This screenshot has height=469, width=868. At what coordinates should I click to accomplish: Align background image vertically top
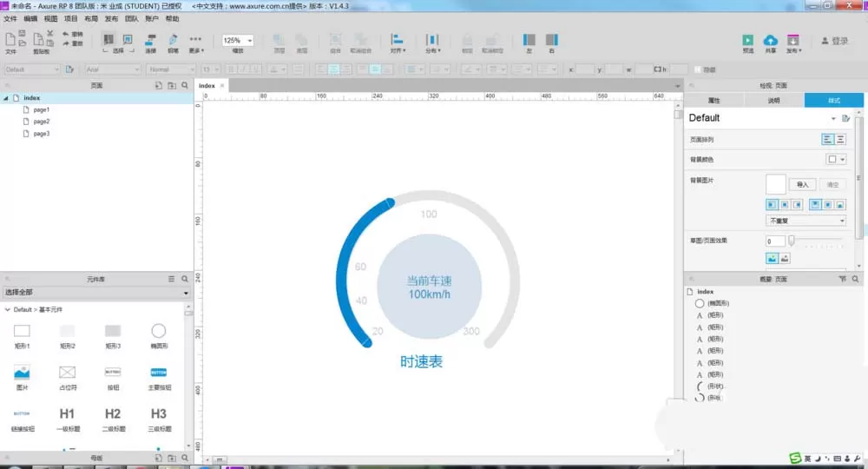815,205
